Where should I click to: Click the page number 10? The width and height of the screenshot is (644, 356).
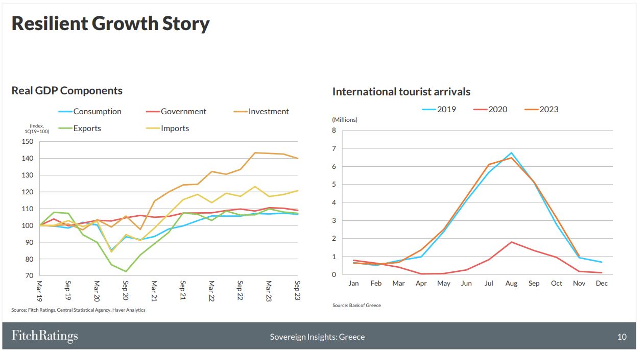click(622, 337)
